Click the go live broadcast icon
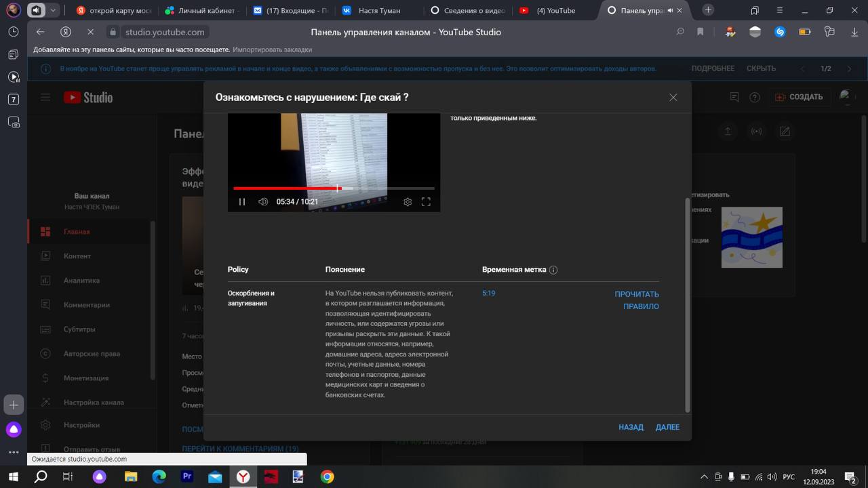This screenshot has width=868, height=488. pos(756,131)
